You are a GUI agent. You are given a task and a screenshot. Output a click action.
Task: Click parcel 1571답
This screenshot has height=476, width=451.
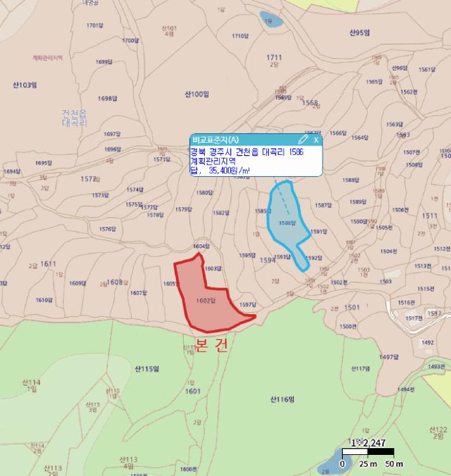click(x=162, y=159)
